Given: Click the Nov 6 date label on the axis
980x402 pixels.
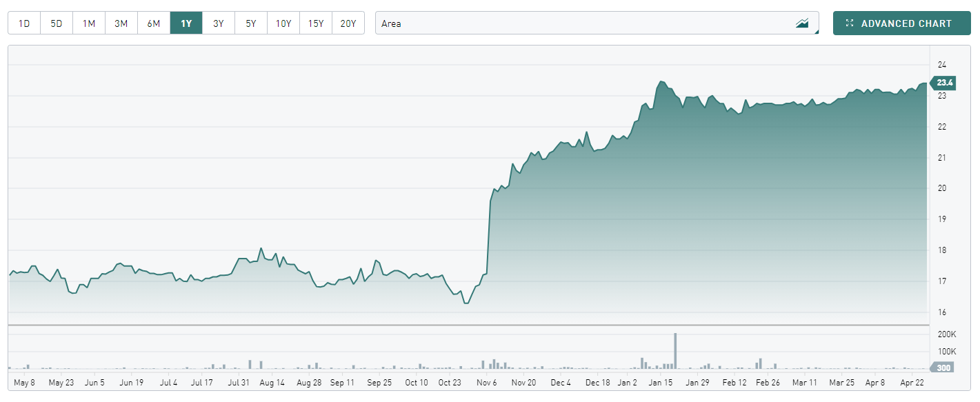Looking at the screenshot, I should (486, 382).
